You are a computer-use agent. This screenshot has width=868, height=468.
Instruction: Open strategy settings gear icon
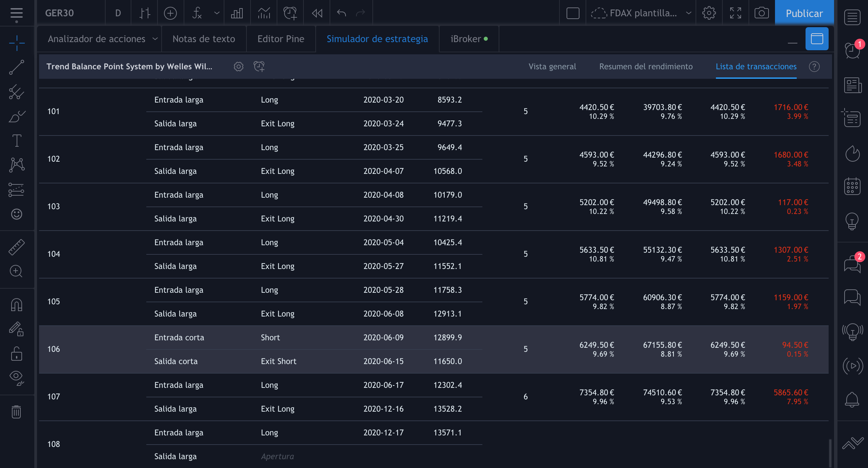(x=239, y=67)
